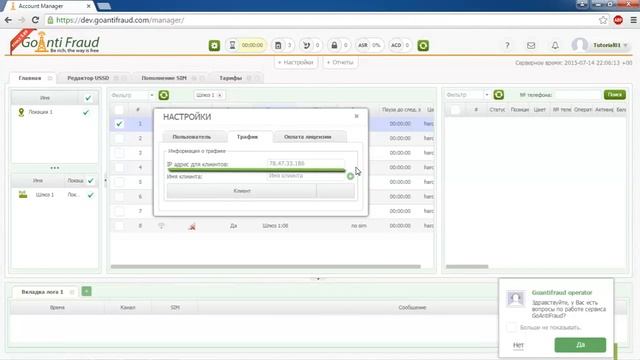Check the row 2 channel checkbox

coord(119,138)
